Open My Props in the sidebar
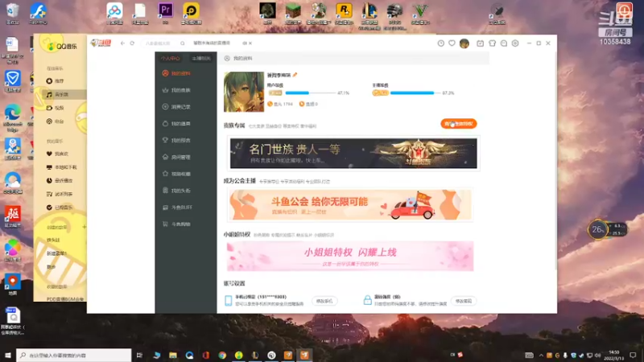 pyautogui.click(x=176, y=124)
